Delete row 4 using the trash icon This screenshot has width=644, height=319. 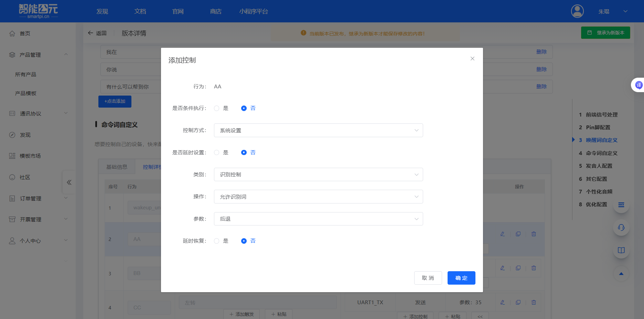[x=534, y=302]
